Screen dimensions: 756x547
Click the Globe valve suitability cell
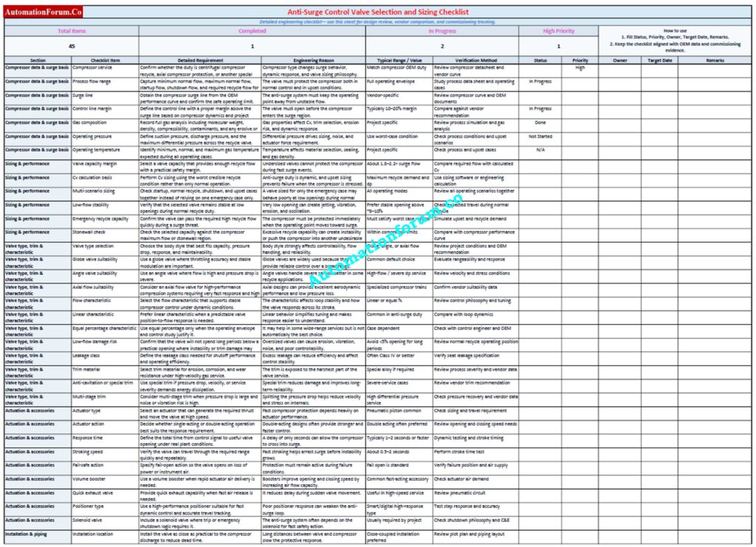click(x=105, y=263)
